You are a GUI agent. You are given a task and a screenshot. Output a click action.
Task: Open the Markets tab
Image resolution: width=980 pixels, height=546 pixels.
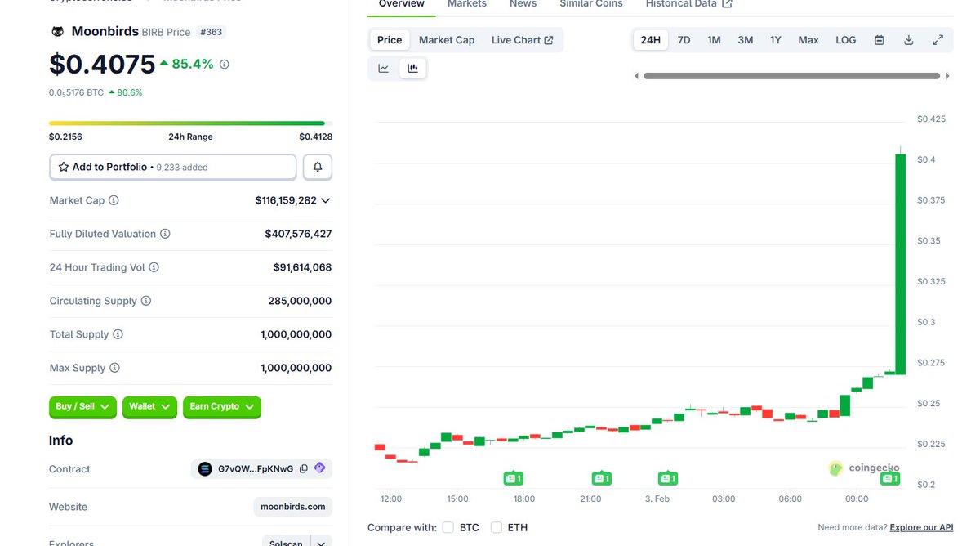point(467,4)
